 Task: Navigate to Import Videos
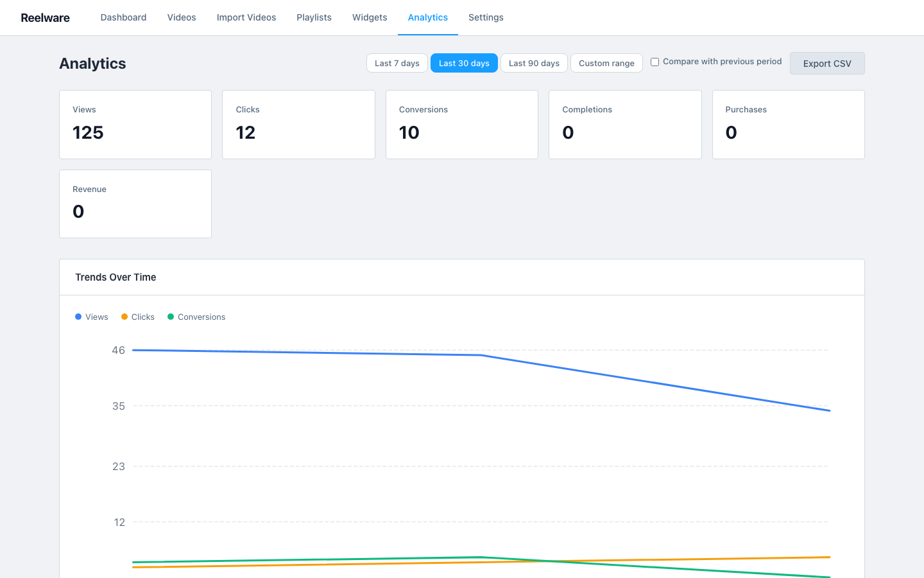(x=246, y=17)
